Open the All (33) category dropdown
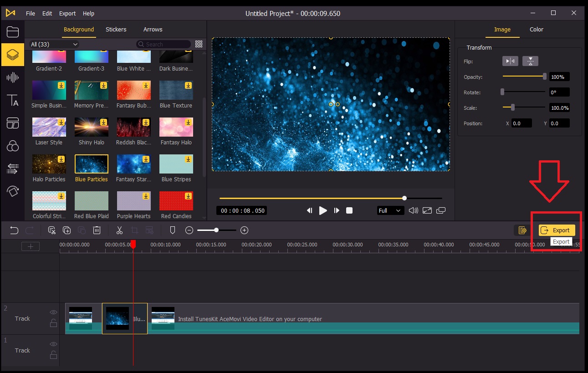Viewport: 588px width, 373px height. tap(53, 44)
